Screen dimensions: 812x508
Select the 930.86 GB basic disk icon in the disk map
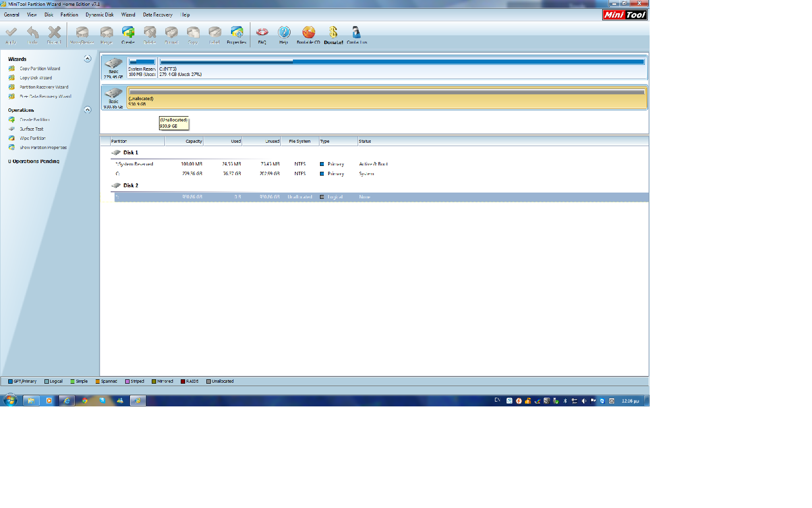click(114, 97)
